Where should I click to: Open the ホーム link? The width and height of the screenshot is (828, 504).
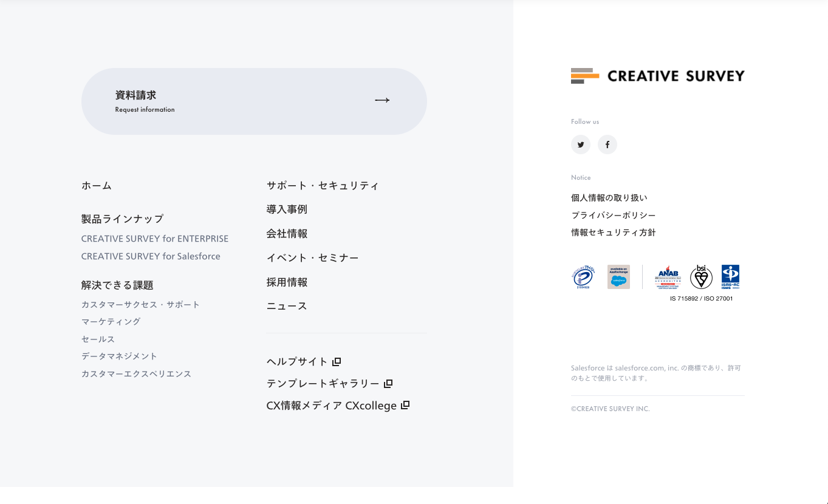tap(97, 186)
